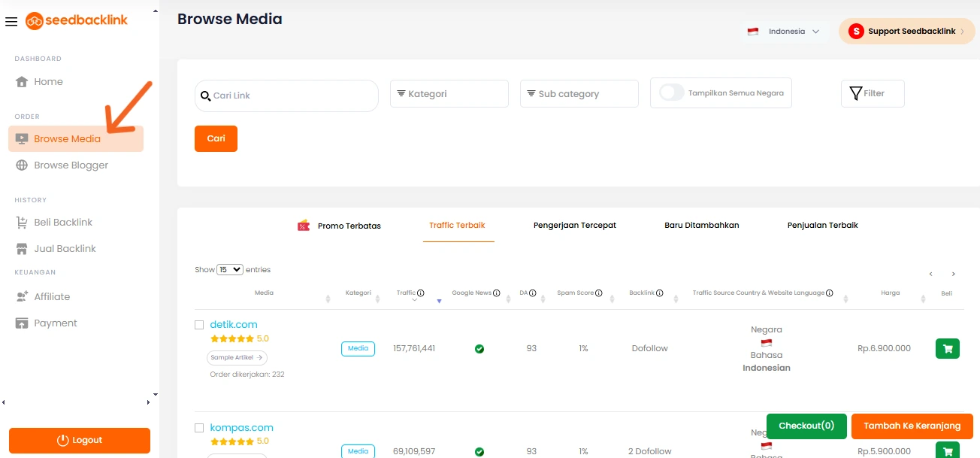Click kompas.com Media category tag

(358, 451)
